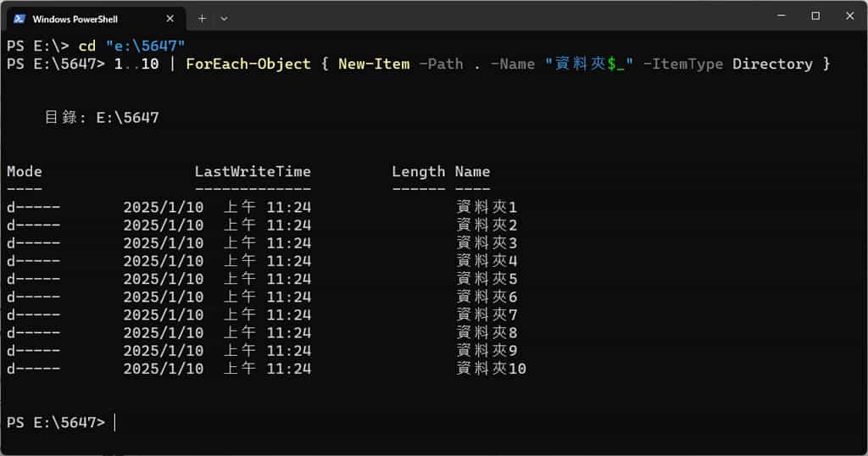Click the folder name 資料夾6

point(487,298)
